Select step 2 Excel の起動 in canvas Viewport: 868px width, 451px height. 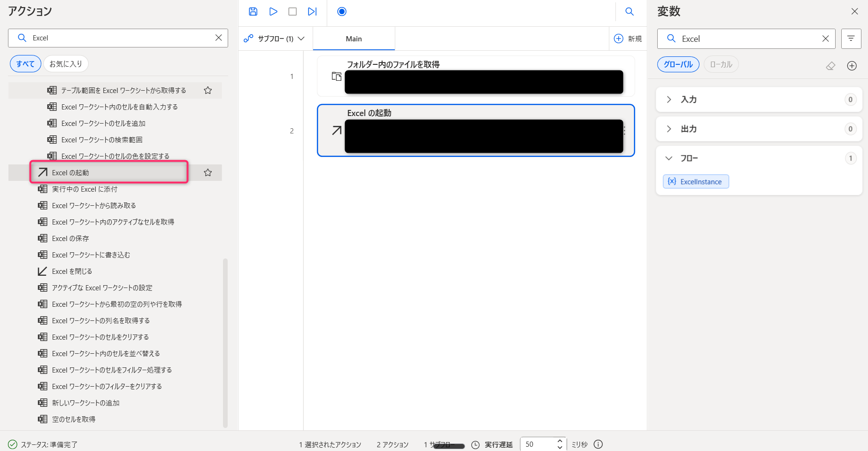[x=476, y=130]
